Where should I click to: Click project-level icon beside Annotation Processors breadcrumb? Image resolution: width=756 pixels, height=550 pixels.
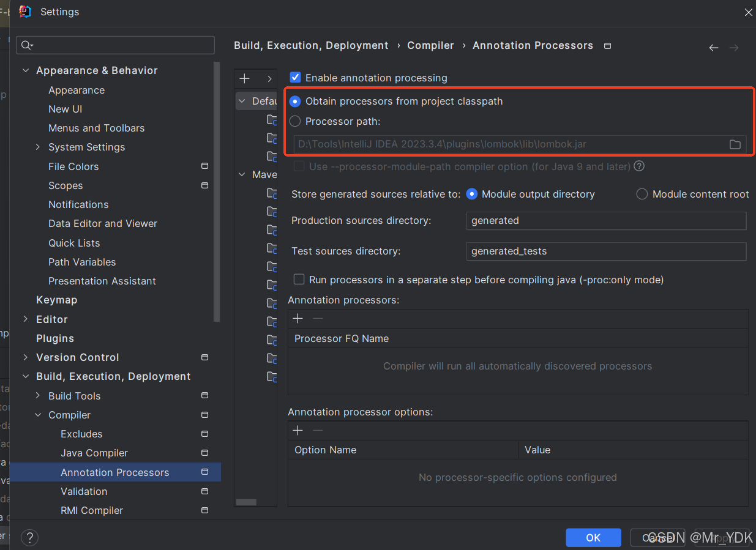(x=607, y=46)
